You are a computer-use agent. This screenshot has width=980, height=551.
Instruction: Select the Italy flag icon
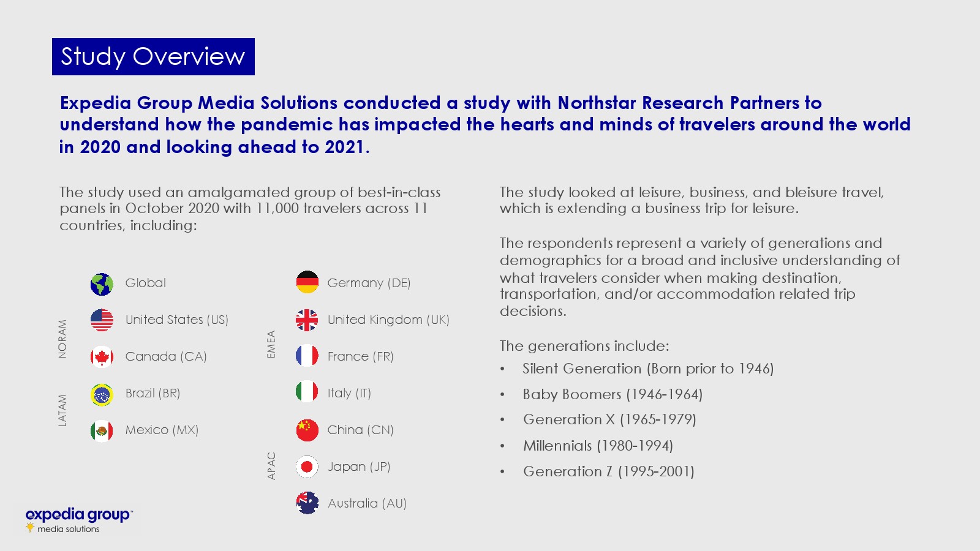tap(307, 392)
